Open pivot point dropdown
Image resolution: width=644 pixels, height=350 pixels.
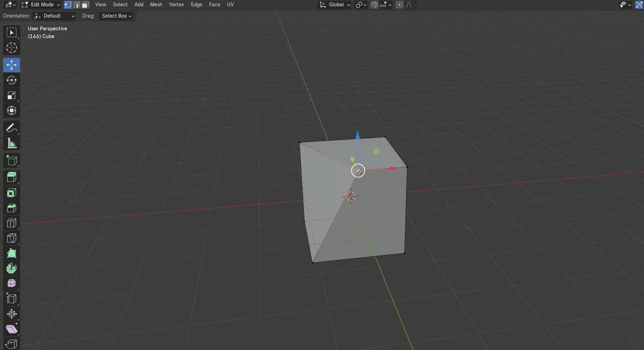(361, 5)
